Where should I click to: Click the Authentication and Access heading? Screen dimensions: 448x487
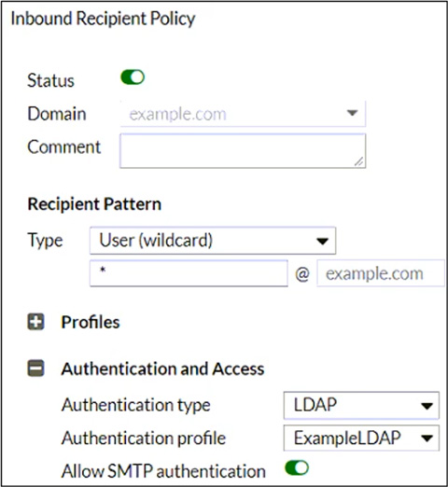pyautogui.click(x=162, y=369)
